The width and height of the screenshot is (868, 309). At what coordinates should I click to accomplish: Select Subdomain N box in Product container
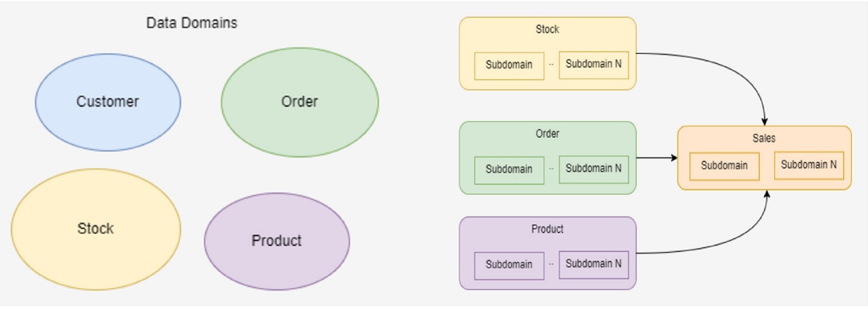(594, 264)
